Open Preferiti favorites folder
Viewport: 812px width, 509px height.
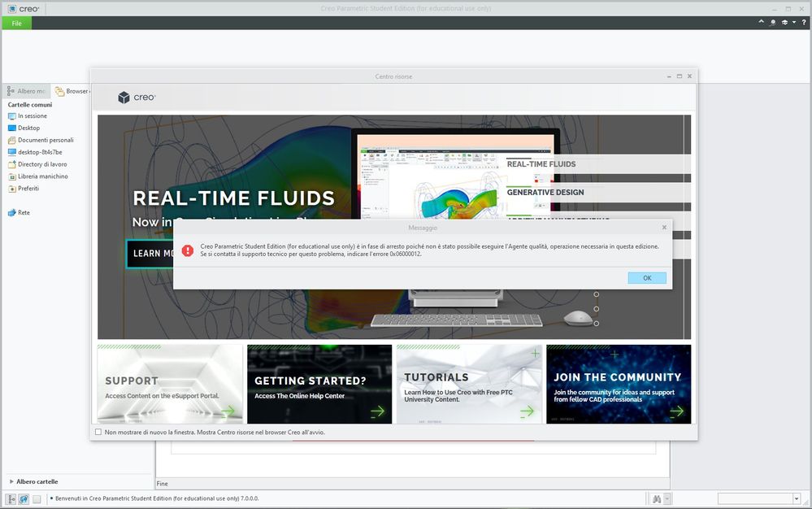pyautogui.click(x=28, y=189)
